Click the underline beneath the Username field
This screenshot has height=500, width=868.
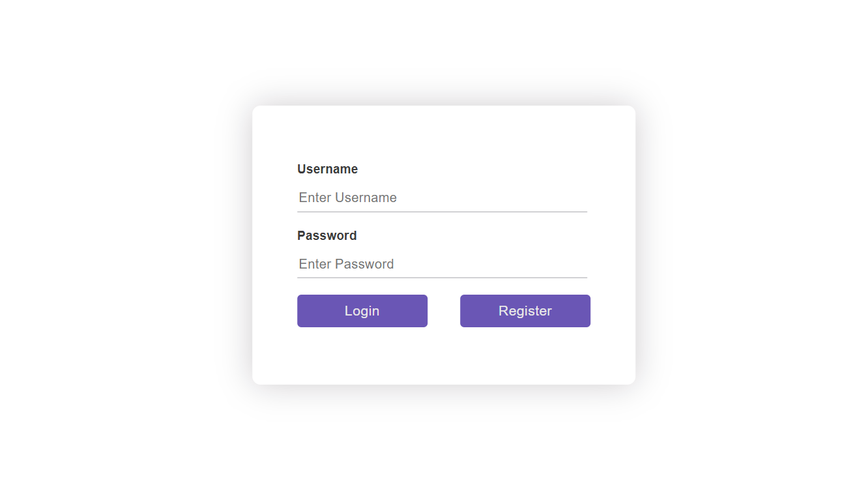coord(442,212)
